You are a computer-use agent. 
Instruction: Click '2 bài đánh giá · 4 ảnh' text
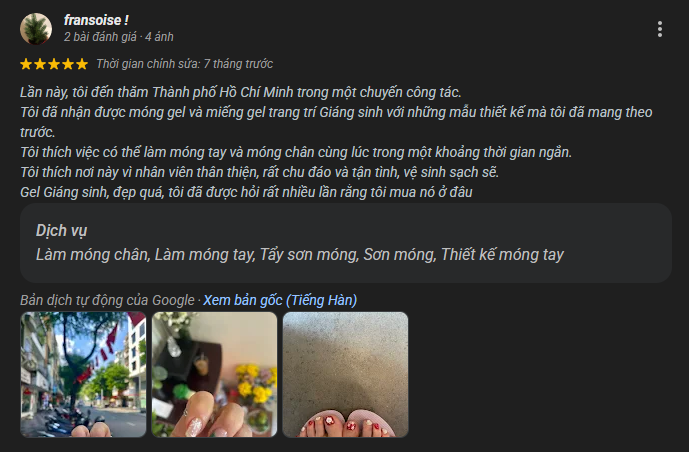[119, 37]
